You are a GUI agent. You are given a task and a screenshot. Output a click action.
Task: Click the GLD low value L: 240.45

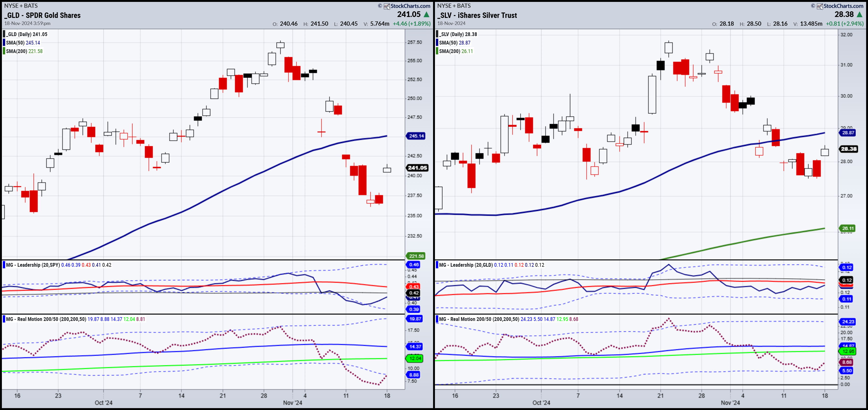pos(346,24)
